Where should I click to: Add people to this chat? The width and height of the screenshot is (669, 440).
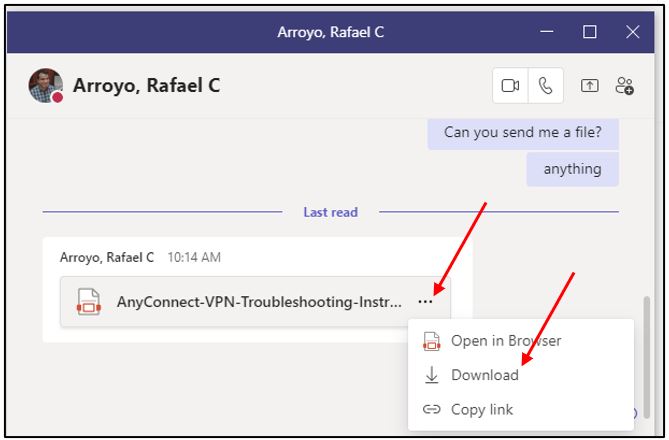click(x=625, y=86)
